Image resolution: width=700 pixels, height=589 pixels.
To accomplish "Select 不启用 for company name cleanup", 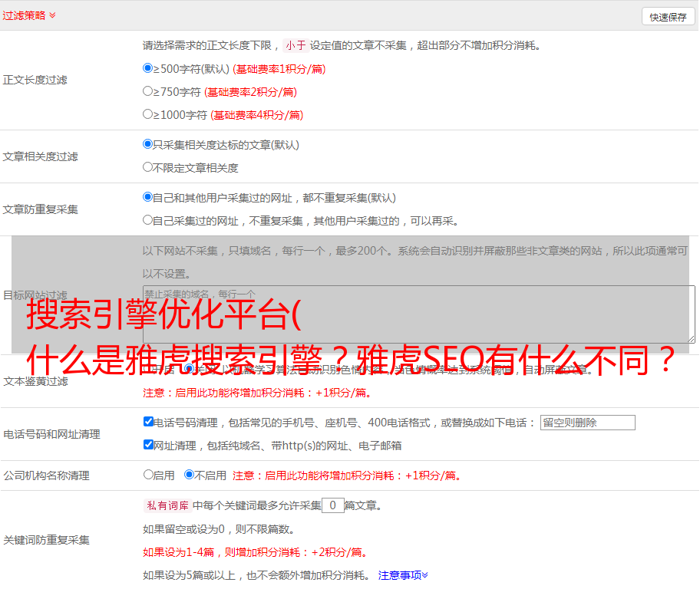I will point(189,475).
